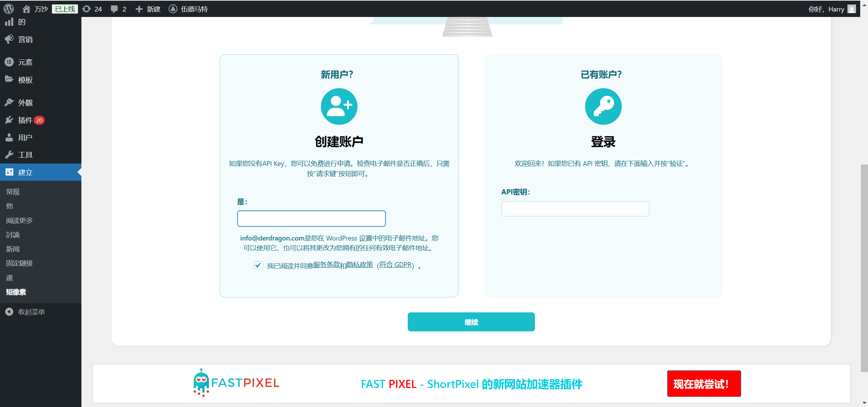This screenshot has width=868, height=407.
Task: Open the updates icon showing 24
Action: (x=87, y=9)
